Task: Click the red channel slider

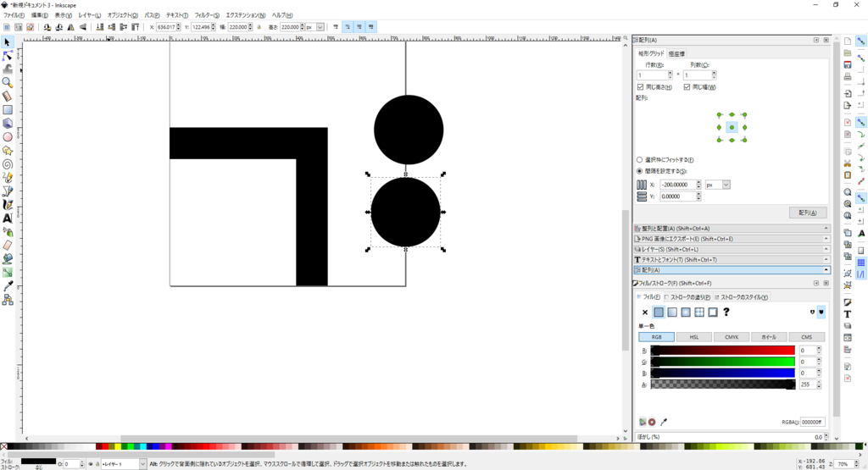Action: point(723,350)
